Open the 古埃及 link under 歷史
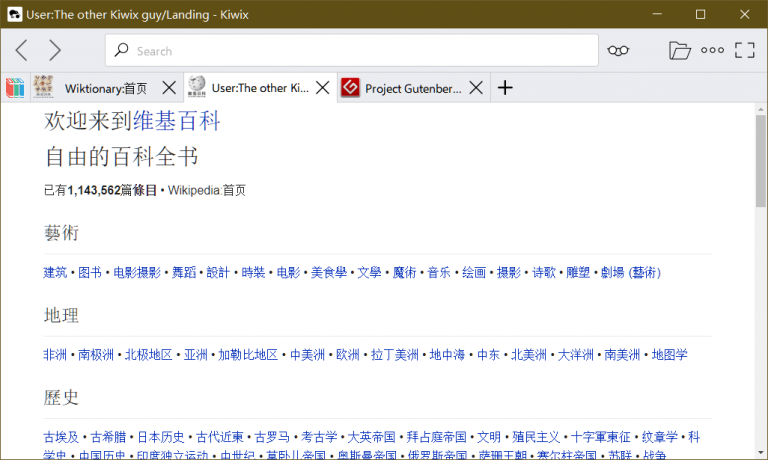The width and height of the screenshot is (768, 460). 61,437
